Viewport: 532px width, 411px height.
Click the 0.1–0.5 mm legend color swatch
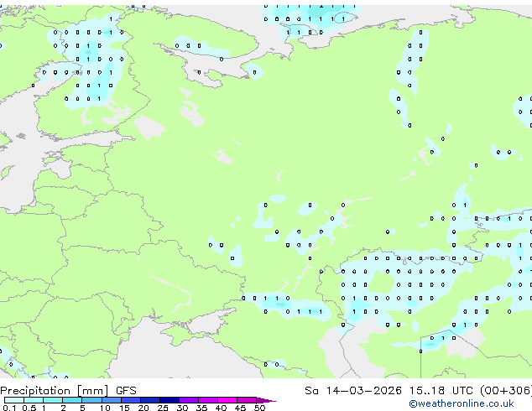click(14, 400)
